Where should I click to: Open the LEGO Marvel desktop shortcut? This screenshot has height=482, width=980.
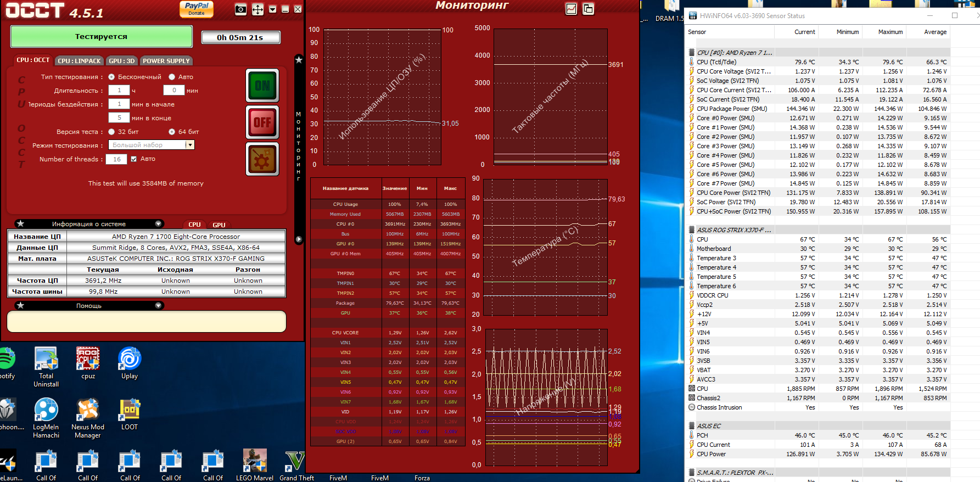pos(255,466)
